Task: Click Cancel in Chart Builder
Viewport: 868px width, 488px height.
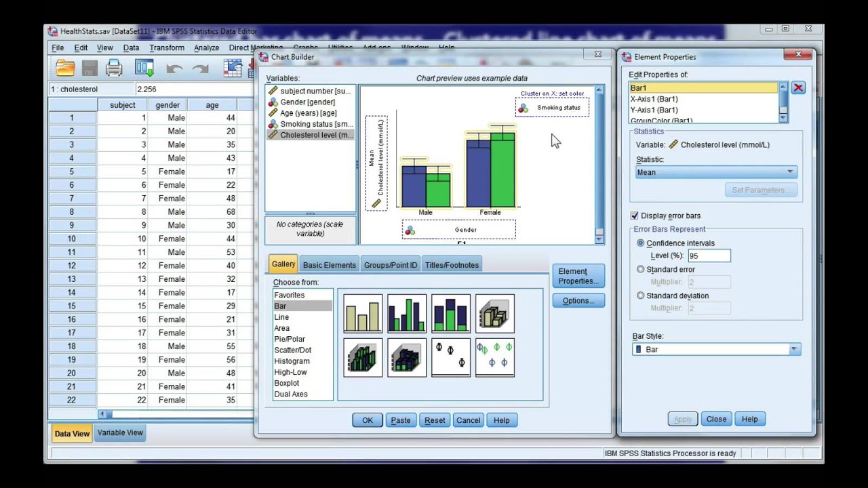Action: pyautogui.click(x=468, y=420)
